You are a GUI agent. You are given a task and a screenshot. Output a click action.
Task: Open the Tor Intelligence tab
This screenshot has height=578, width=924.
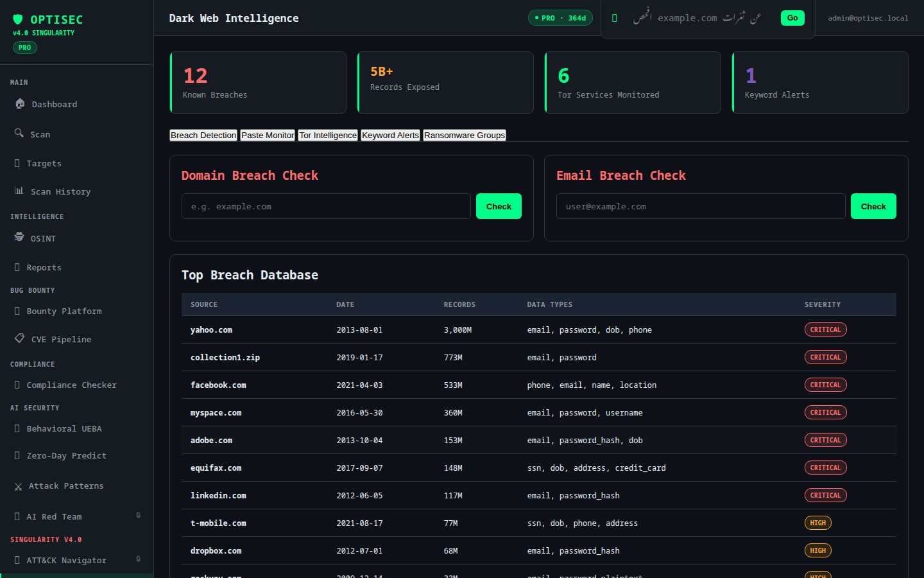coord(328,135)
